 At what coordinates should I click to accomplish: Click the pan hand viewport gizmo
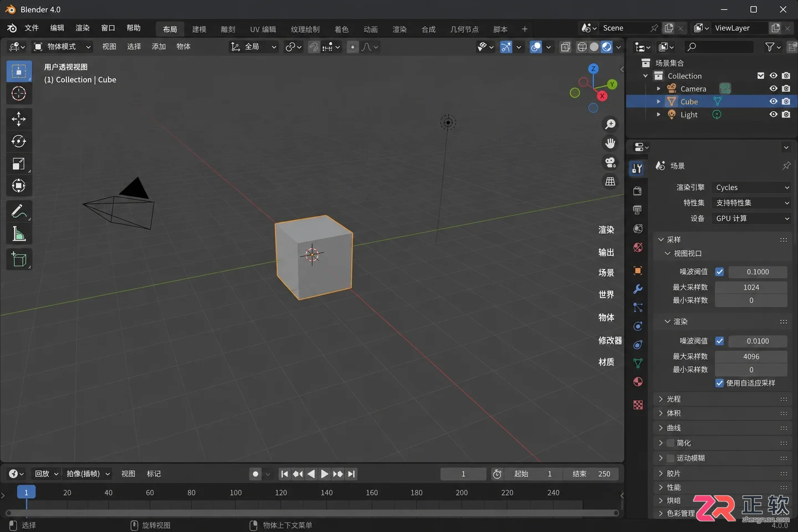coord(610,143)
